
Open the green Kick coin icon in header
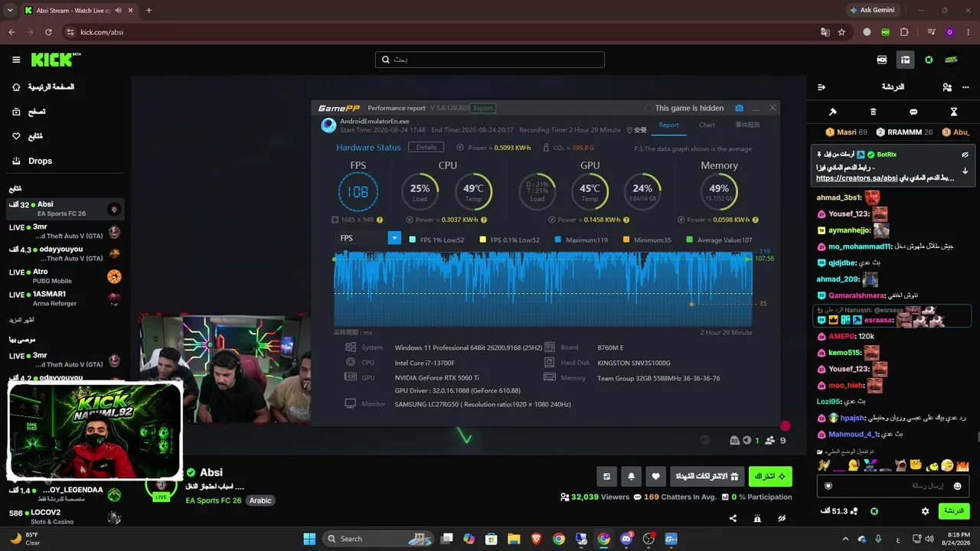tap(929, 60)
